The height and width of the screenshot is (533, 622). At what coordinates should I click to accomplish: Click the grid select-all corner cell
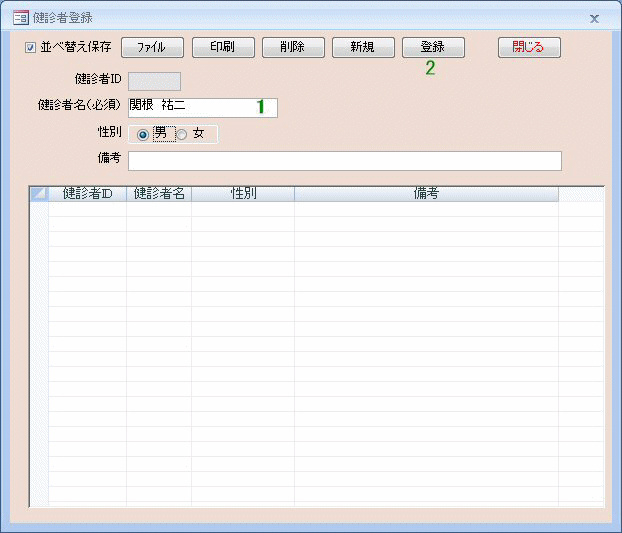point(39,194)
